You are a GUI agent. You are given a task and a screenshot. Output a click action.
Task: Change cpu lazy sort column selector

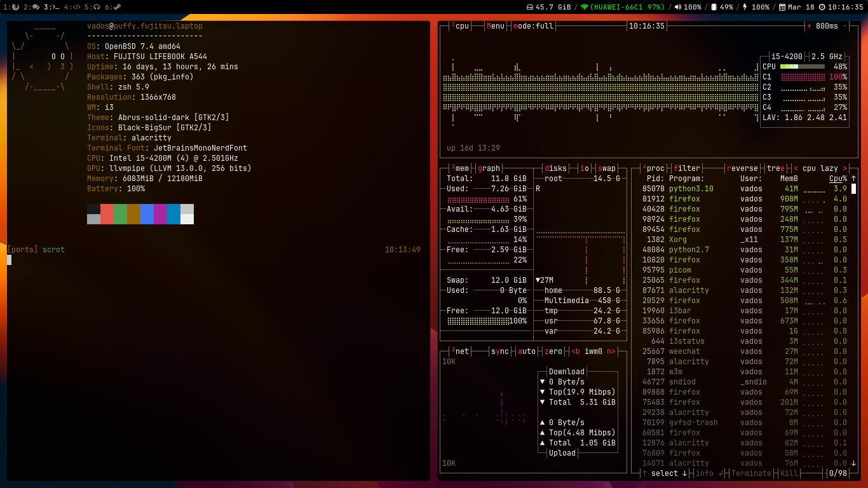[x=820, y=168]
